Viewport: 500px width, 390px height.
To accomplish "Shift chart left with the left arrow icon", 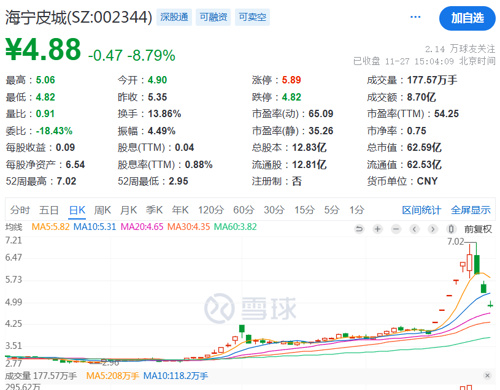I will pos(414,229).
